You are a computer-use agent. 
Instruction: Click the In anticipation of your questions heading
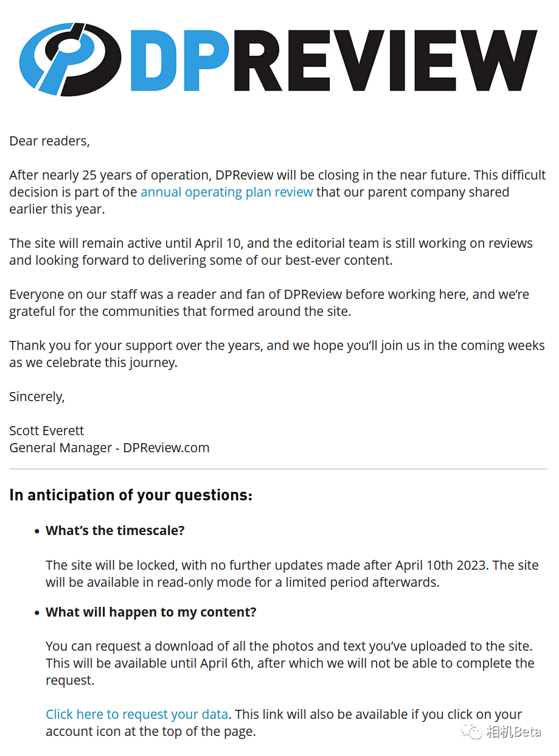tap(131, 495)
